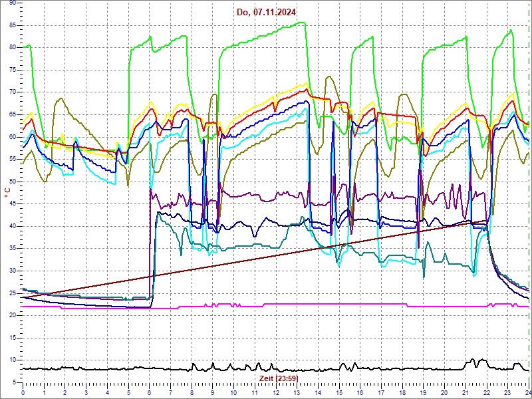Click the purple curve at hour 11

[x=255, y=196]
